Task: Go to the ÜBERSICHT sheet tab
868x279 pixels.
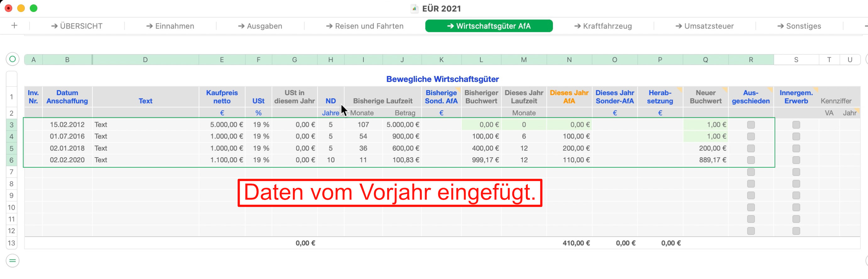Action: point(77,26)
